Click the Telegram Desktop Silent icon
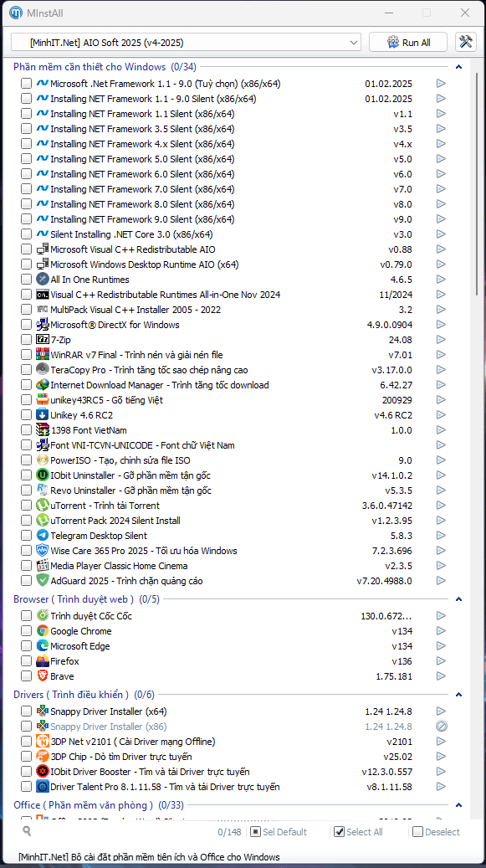 point(43,536)
